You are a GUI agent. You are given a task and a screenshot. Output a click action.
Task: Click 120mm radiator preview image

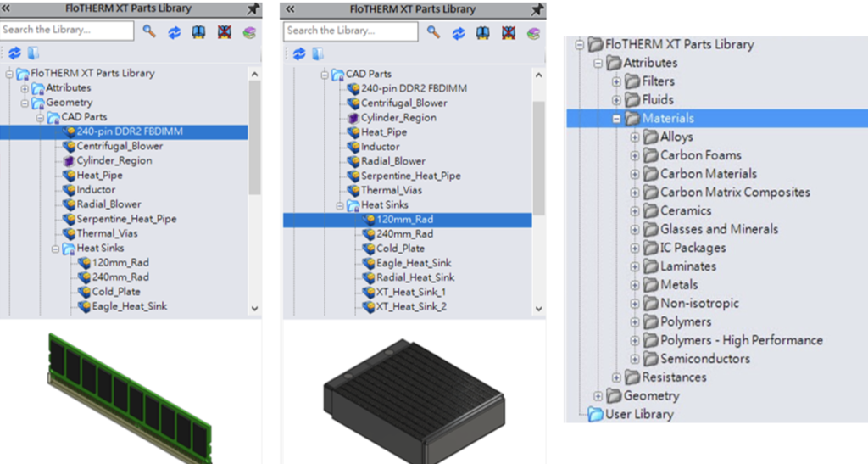tap(414, 403)
